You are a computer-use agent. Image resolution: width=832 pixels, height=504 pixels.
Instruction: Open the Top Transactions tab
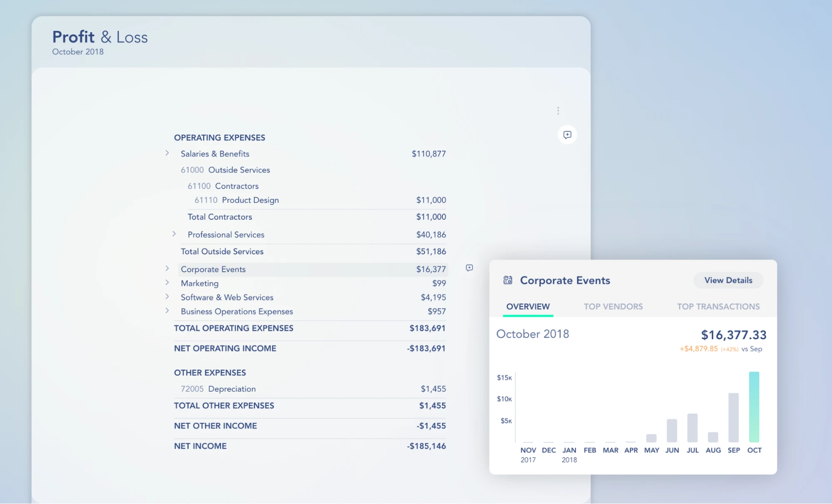coord(718,307)
